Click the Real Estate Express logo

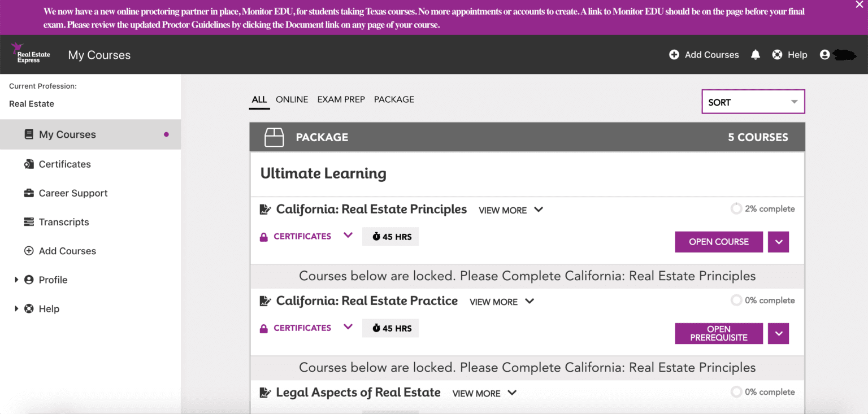click(31, 53)
